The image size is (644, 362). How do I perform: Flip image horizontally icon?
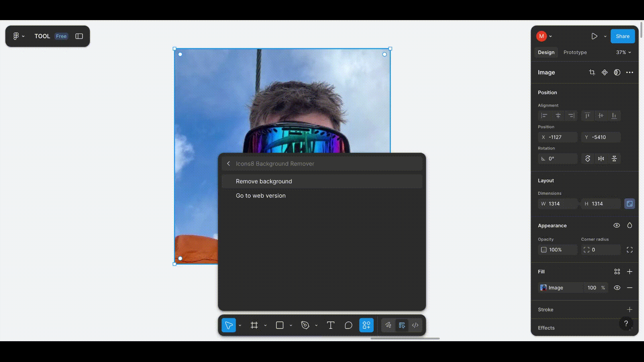[601, 159]
